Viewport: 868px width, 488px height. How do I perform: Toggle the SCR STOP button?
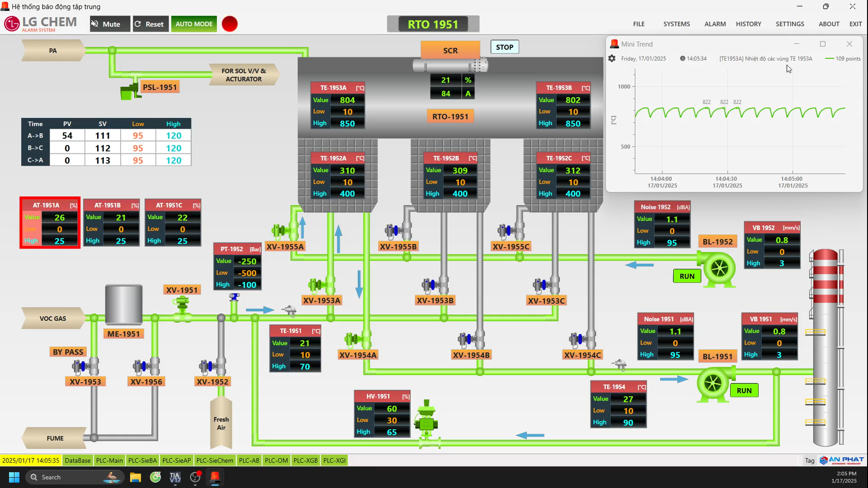(x=504, y=47)
